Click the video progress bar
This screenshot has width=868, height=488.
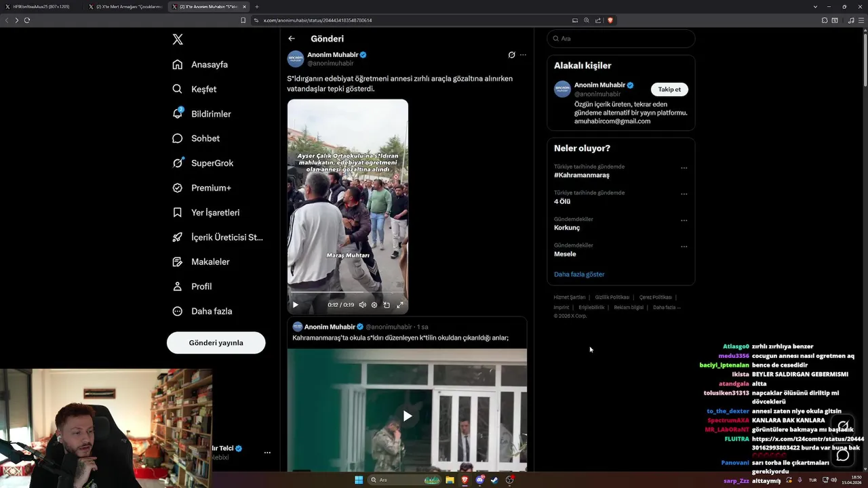coord(348,293)
